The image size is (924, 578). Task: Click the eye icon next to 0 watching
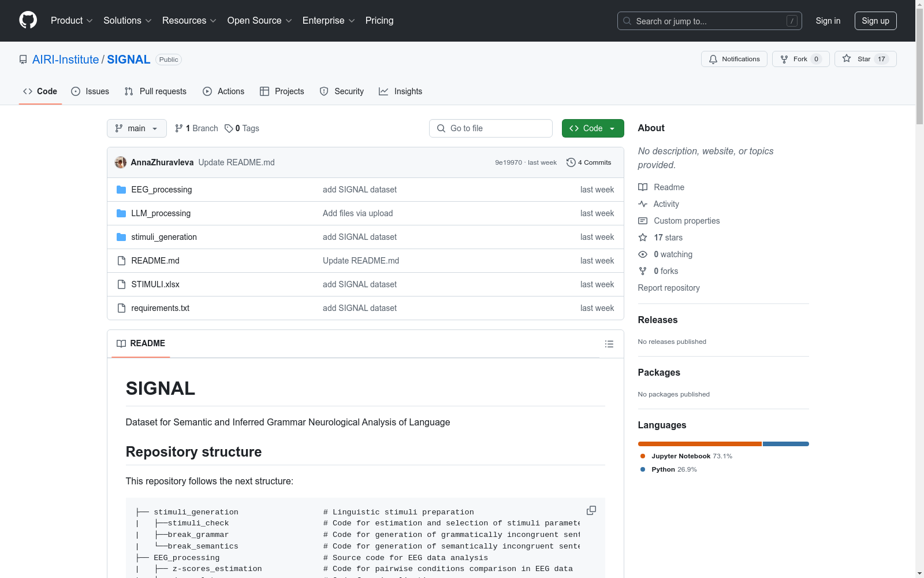[x=643, y=254]
